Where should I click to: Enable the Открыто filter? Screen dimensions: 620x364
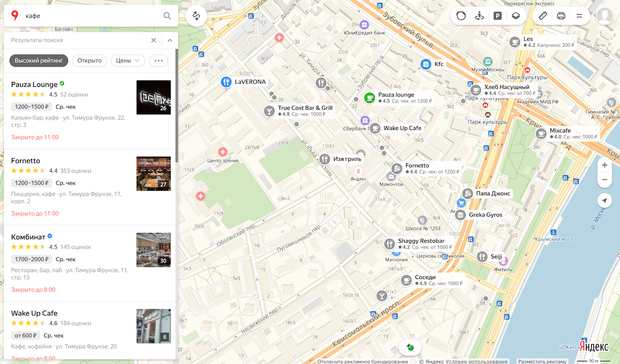[89, 60]
